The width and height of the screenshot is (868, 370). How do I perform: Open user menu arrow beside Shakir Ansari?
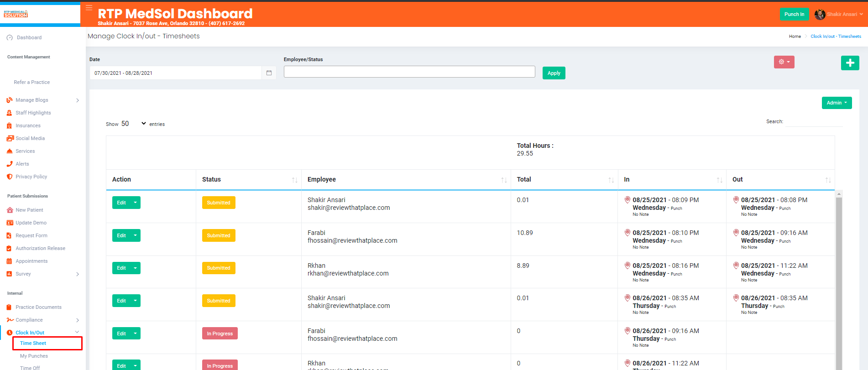coord(861,14)
